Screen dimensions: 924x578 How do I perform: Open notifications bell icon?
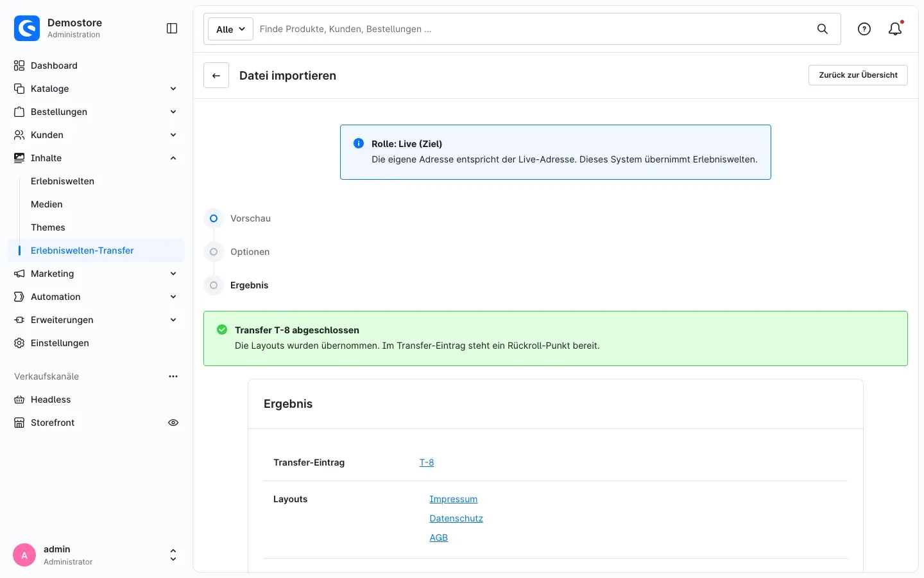(x=895, y=29)
